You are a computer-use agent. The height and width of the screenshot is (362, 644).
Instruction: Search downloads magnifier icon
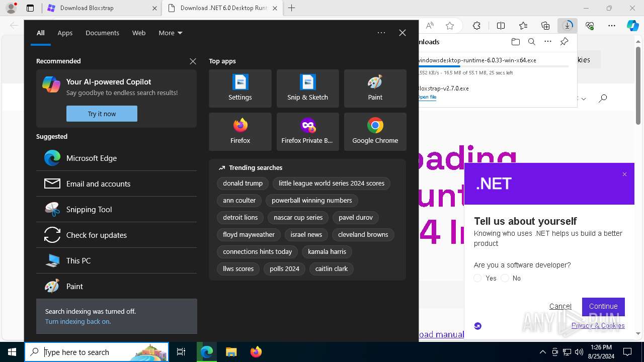531,42
